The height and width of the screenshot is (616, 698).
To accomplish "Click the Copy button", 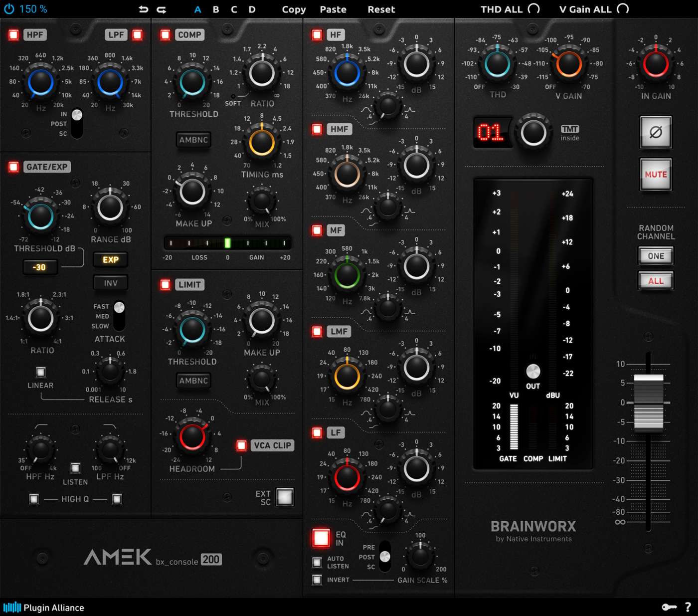I will tap(294, 9).
